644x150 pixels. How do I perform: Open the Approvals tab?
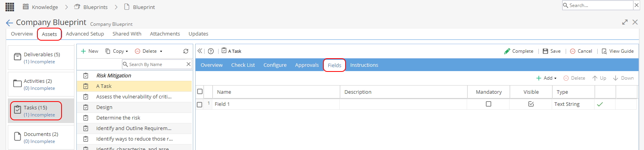[x=307, y=65]
